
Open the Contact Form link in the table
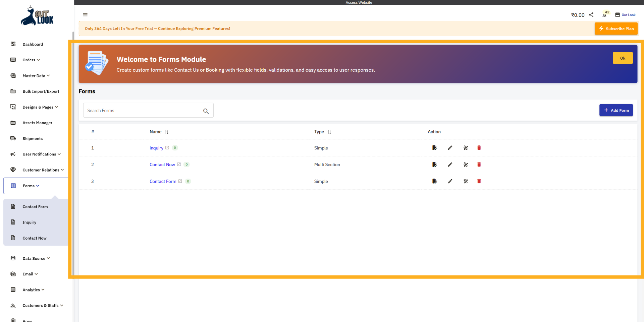click(x=163, y=181)
